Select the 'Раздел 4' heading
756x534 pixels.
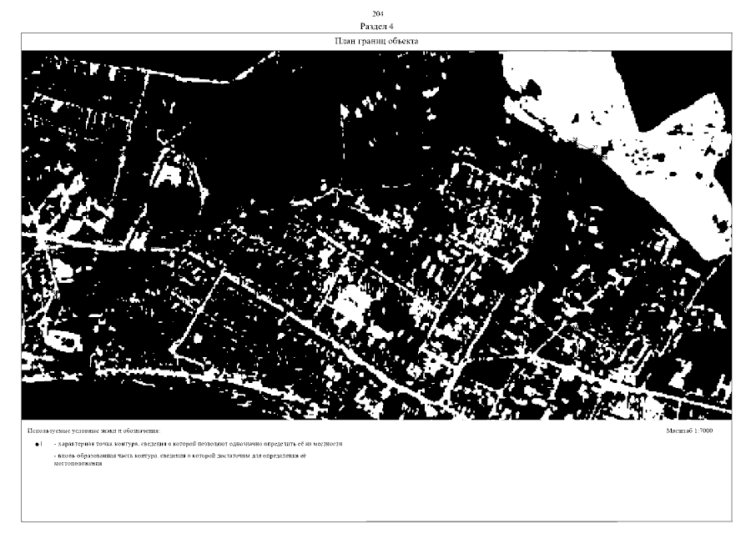(x=377, y=27)
